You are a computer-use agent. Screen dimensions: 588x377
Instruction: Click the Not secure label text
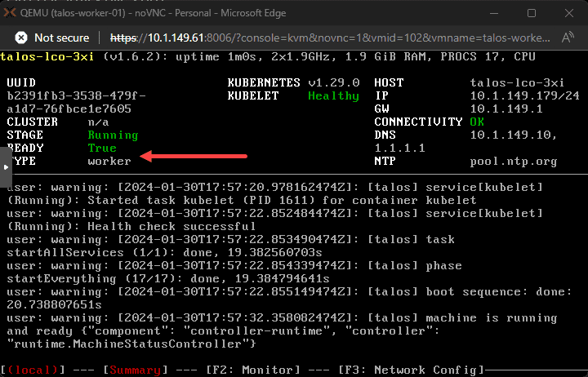pyautogui.click(x=62, y=38)
